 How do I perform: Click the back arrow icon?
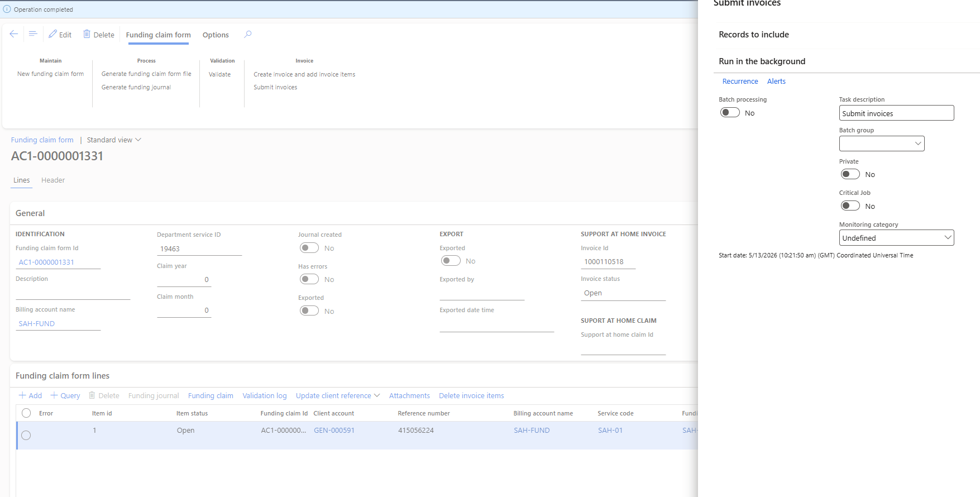coord(14,34)
